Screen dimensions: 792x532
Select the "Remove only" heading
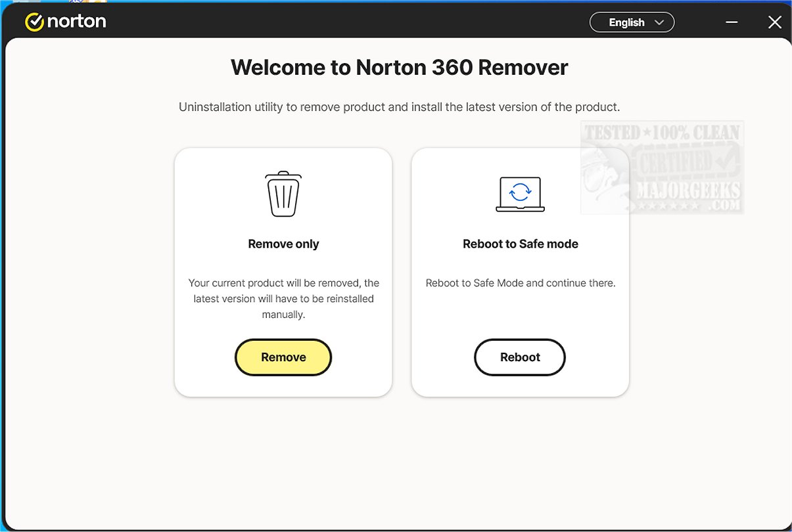tap(283, 244)
